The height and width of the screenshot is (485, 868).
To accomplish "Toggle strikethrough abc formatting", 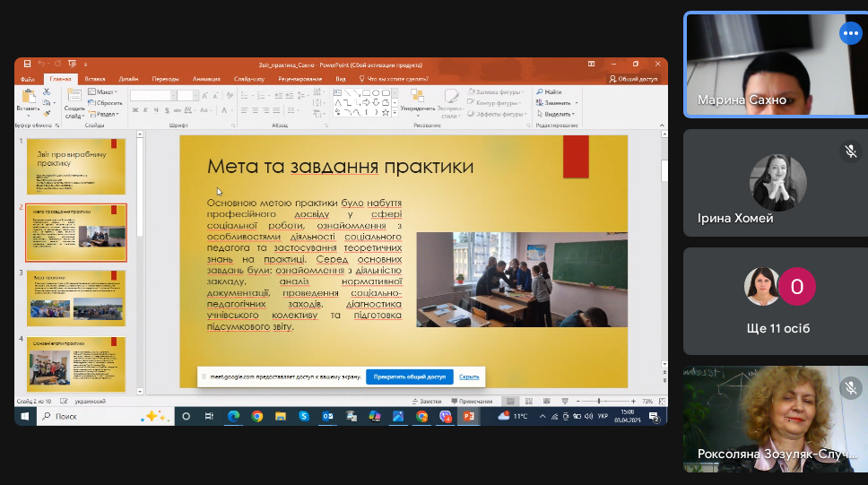I will [x=178, y=110].
